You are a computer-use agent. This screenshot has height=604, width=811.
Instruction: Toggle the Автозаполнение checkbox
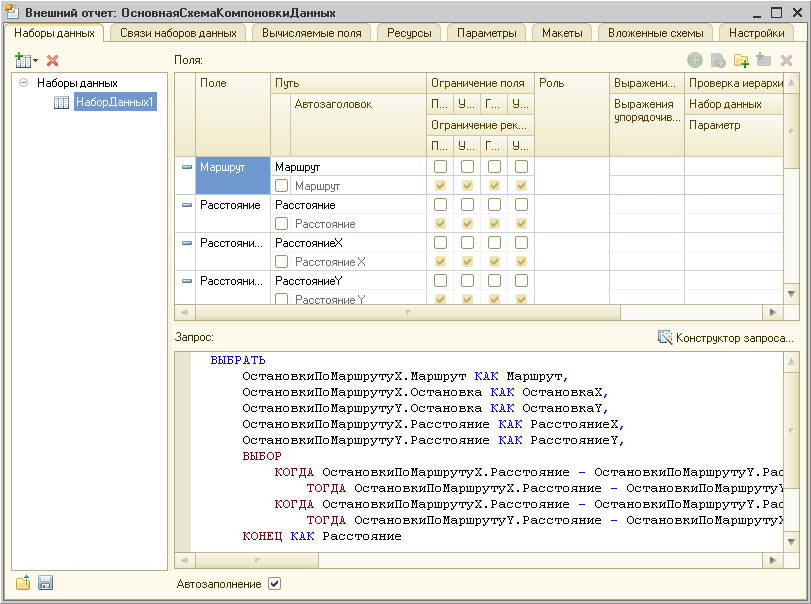click(274, 584)
